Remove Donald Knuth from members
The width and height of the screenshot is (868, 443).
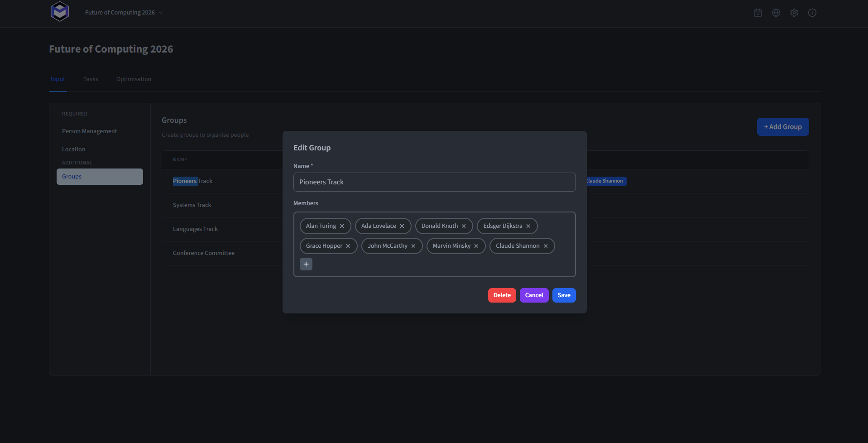464,226
